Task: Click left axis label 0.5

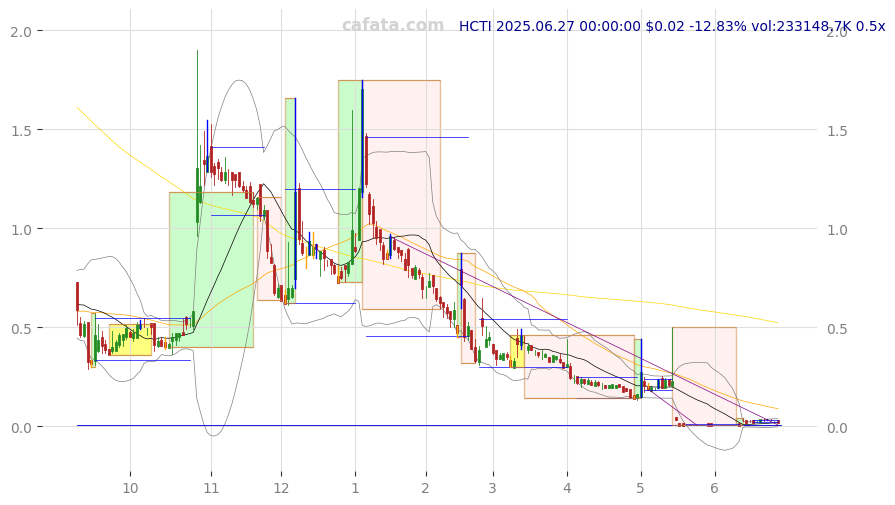Action: [21, 328]
